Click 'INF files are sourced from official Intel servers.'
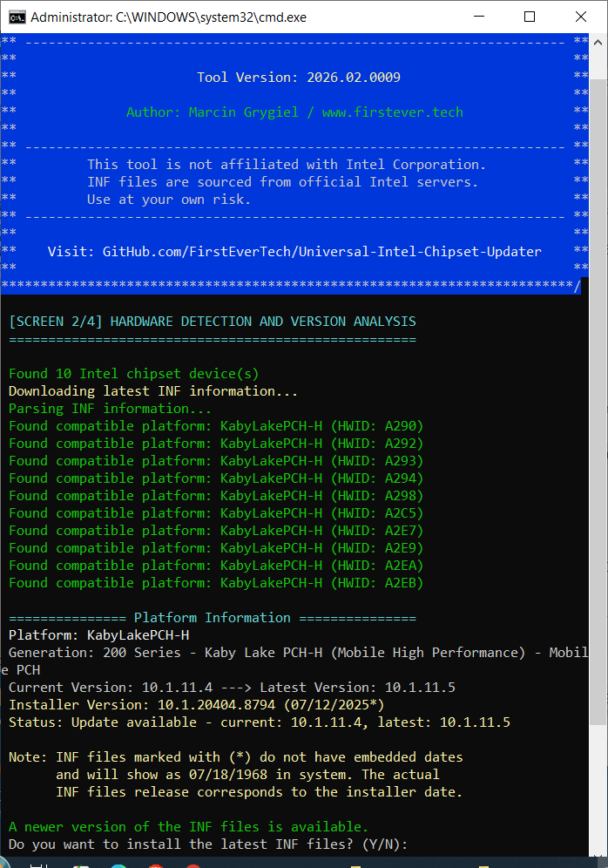Viewport: 608px width, 868px height. click(283, 182)
